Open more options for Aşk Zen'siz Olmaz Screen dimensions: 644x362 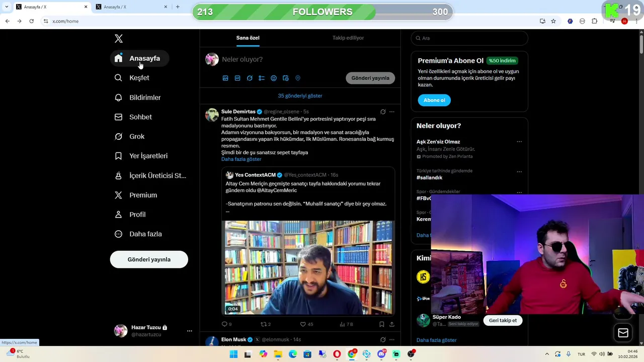tap(519, 142)
